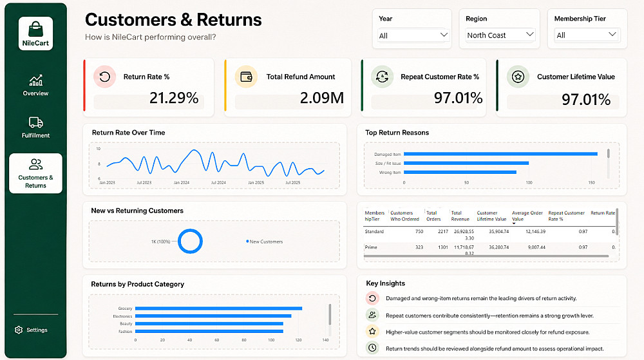Switch to the Fulfillment tab label
Image resolution: width=644 pixels, height=360 pixels.
35,135
